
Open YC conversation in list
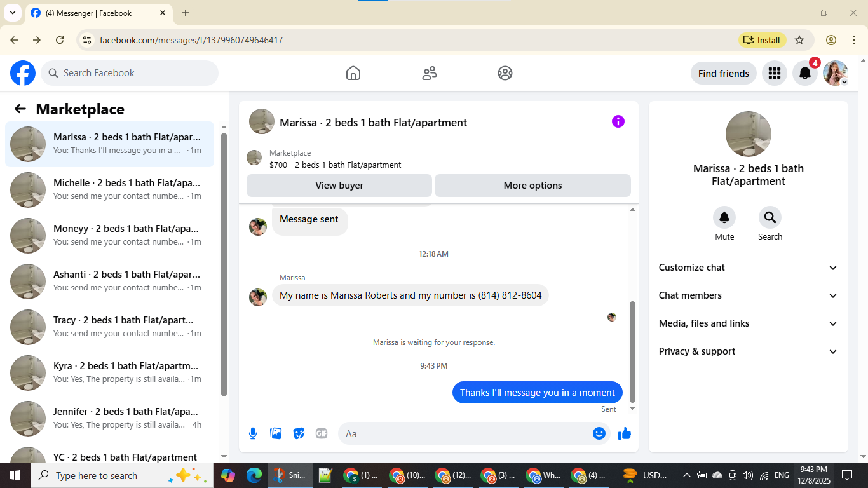click(109, 452)
